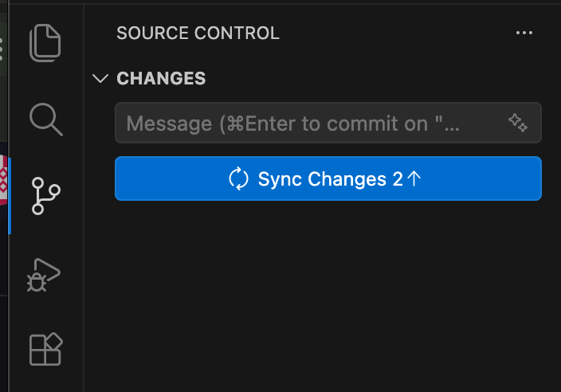
Task: Click the vertical dots at left edge
Action: pos(1,49)
